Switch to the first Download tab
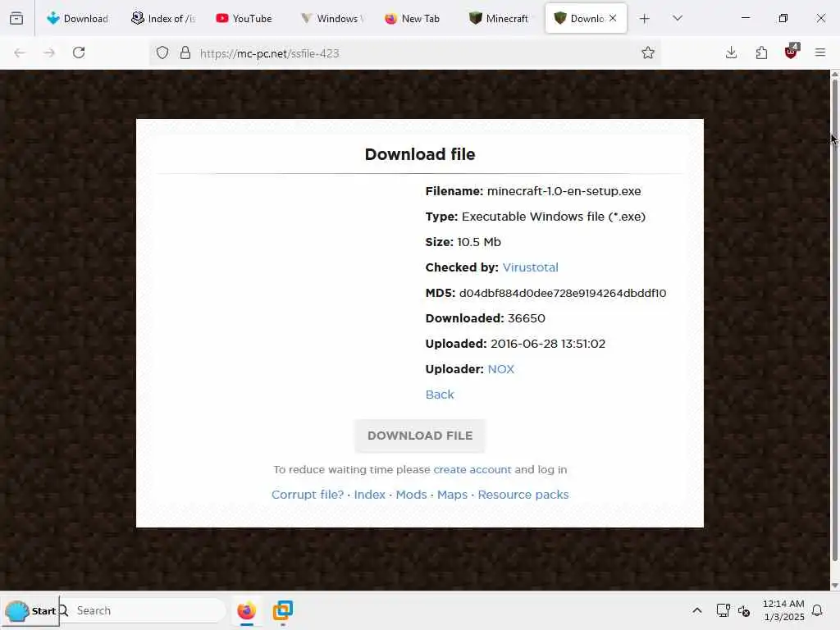 [78, 18]
